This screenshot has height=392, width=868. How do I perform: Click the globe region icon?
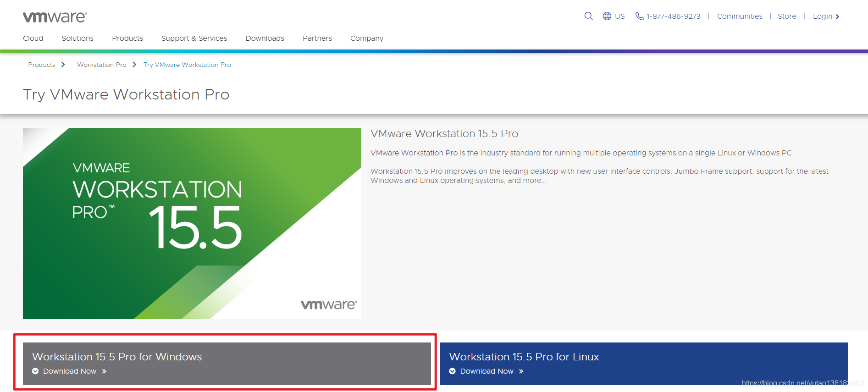click(607, 16)
